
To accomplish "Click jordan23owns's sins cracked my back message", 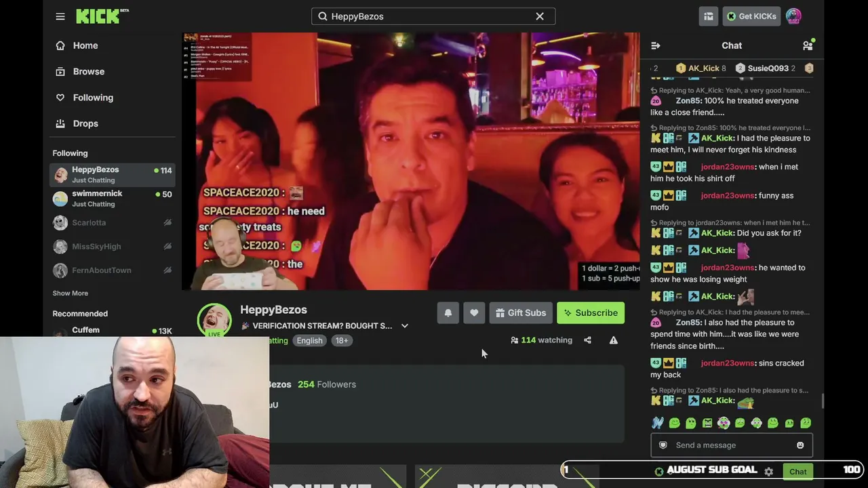I will tap(731, 369).
